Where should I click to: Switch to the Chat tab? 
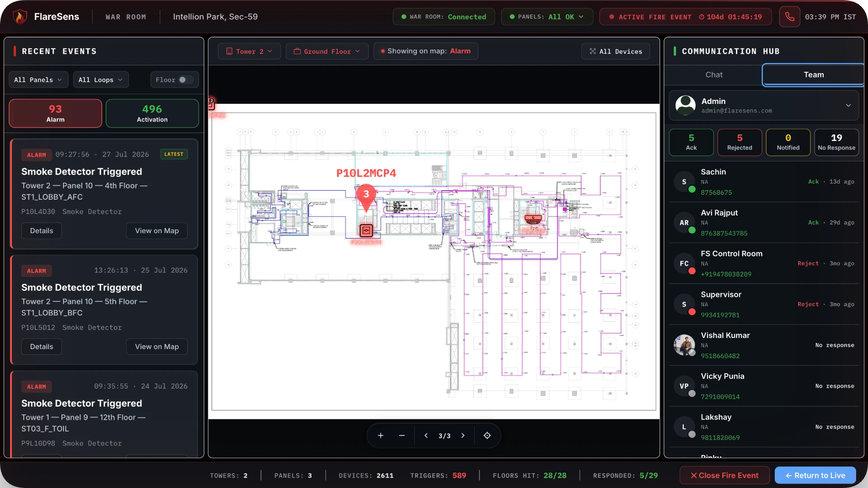coord(714,75)
